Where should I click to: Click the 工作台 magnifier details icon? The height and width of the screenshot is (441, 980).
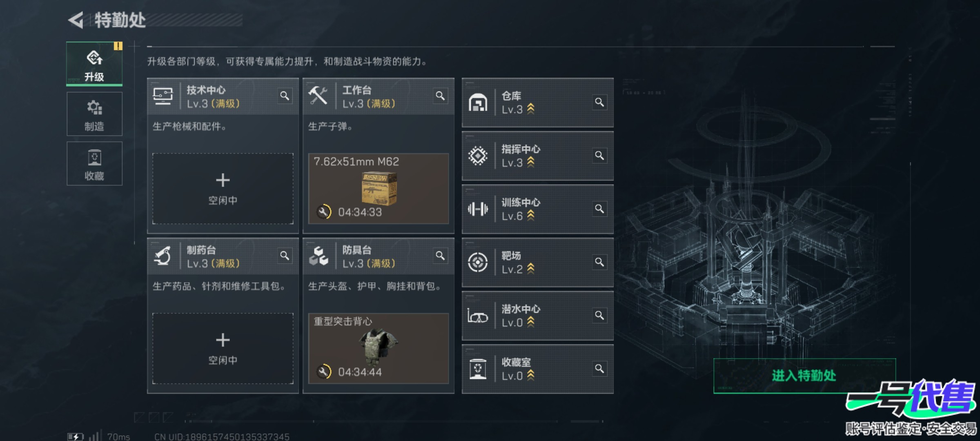pyautogui.click(x=440, y=96)
